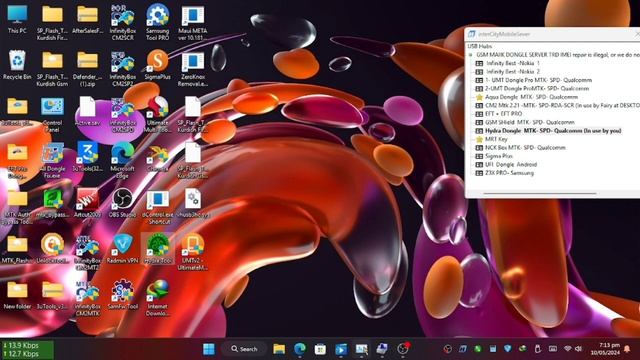Open the Defender (1).zip folder icon
The height and width of the screenshot is (360, 640).
87,68
